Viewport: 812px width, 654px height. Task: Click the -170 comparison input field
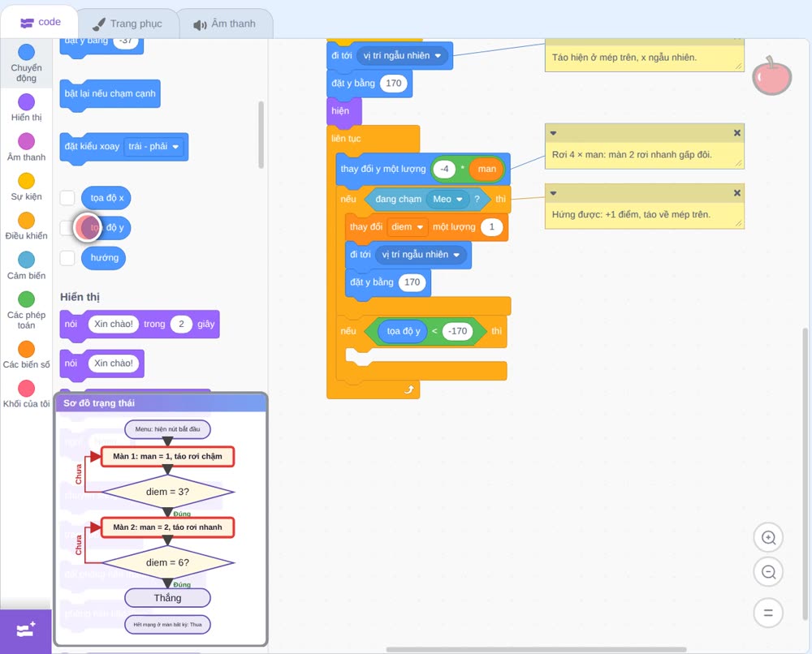[457, 331]
